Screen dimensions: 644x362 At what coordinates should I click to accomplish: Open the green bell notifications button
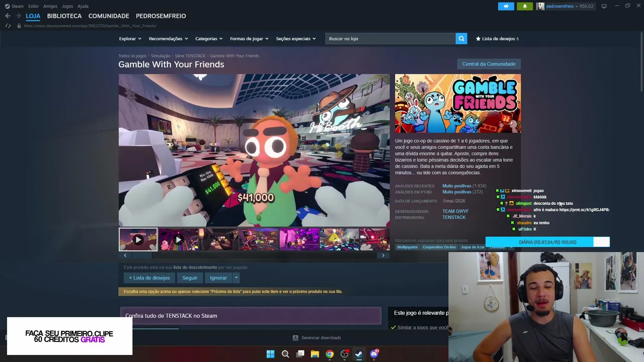(x=525, y=6)
